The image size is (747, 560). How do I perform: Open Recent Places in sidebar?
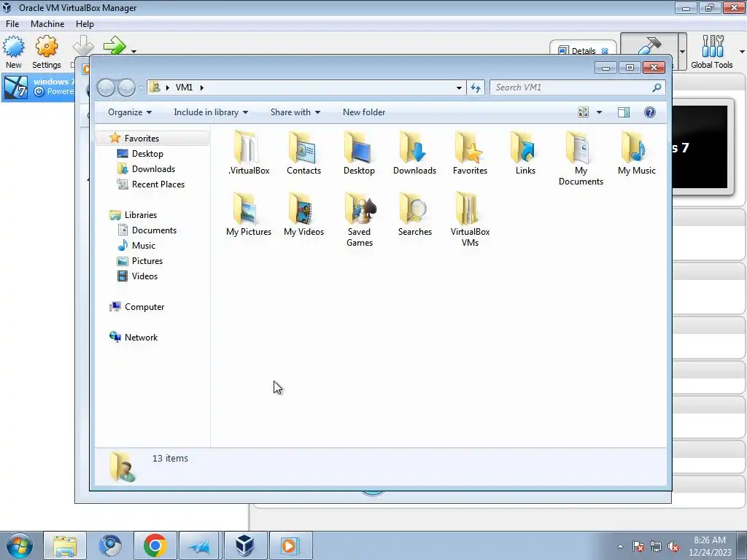click(158, 184)
